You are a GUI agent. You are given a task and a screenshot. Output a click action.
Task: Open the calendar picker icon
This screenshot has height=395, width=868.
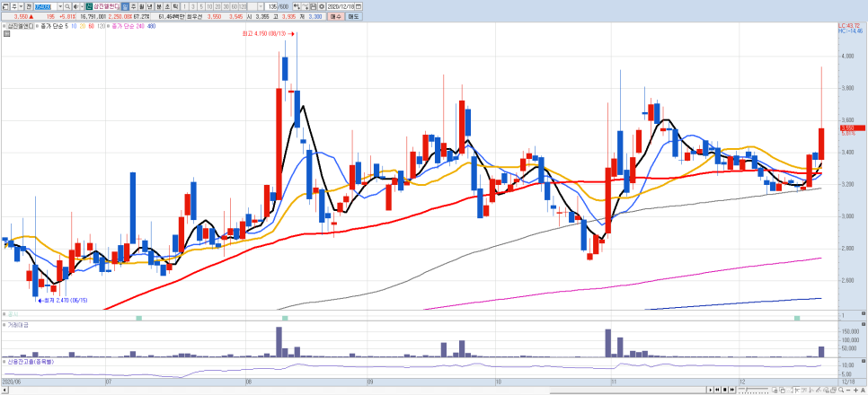[359, 6]
